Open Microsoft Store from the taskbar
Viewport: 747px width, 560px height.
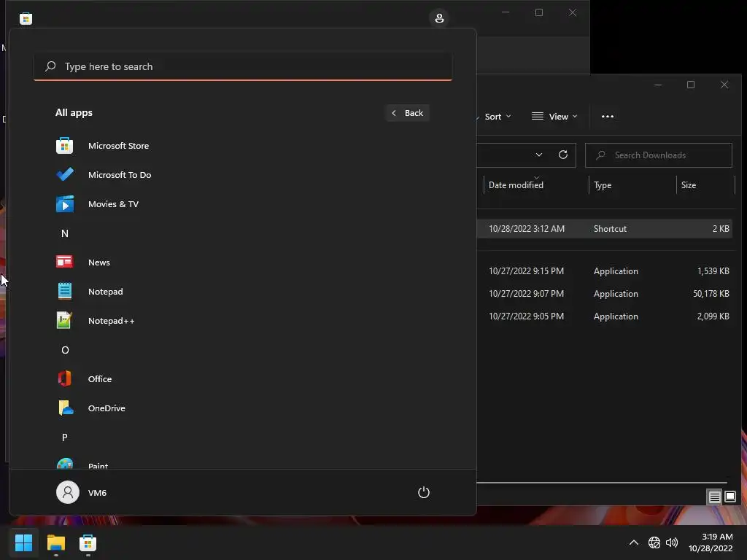click(x=88, y=542)
